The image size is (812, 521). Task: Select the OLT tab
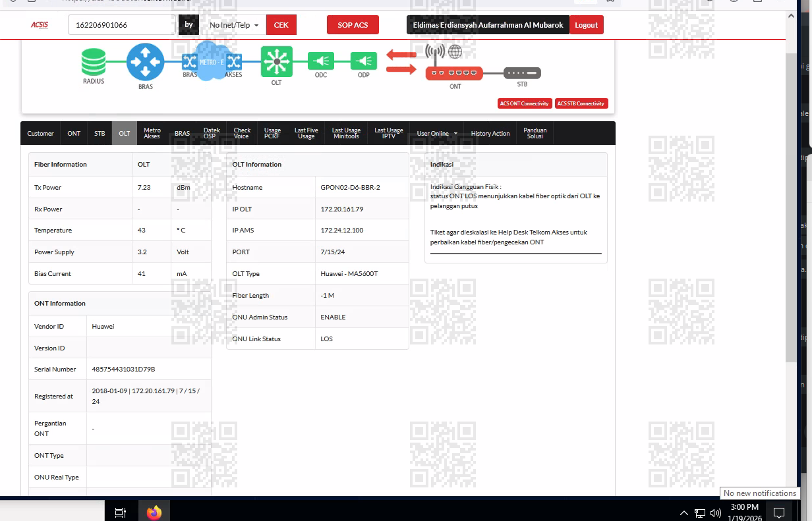(x=125, y=134)
